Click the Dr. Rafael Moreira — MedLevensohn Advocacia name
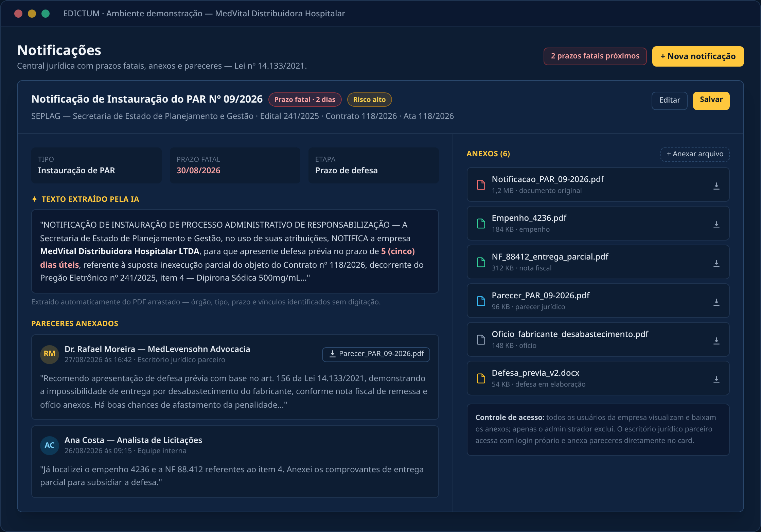This screenshot has height=532, width=761. [x=157, y=349]
